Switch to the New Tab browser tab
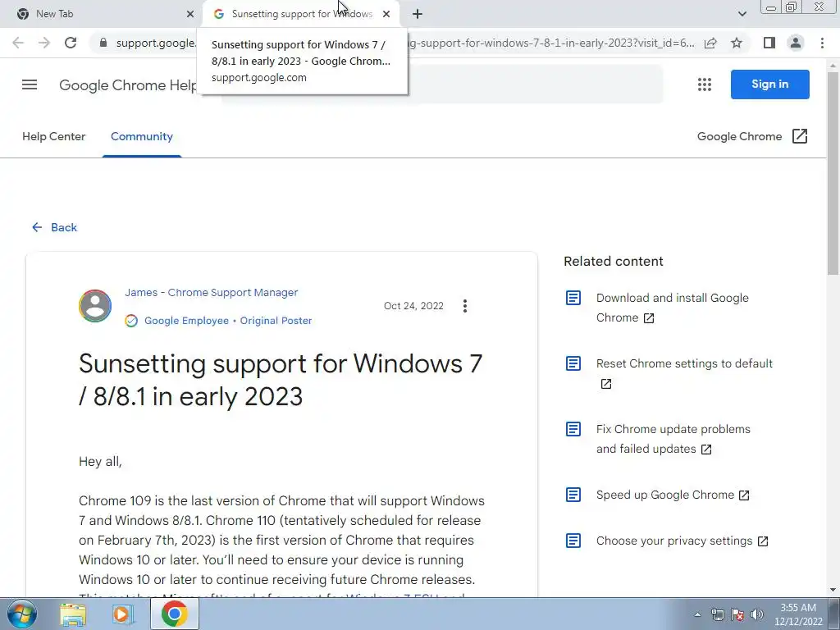The height and width of the screenshot is (630, 840). click(102, 14)
